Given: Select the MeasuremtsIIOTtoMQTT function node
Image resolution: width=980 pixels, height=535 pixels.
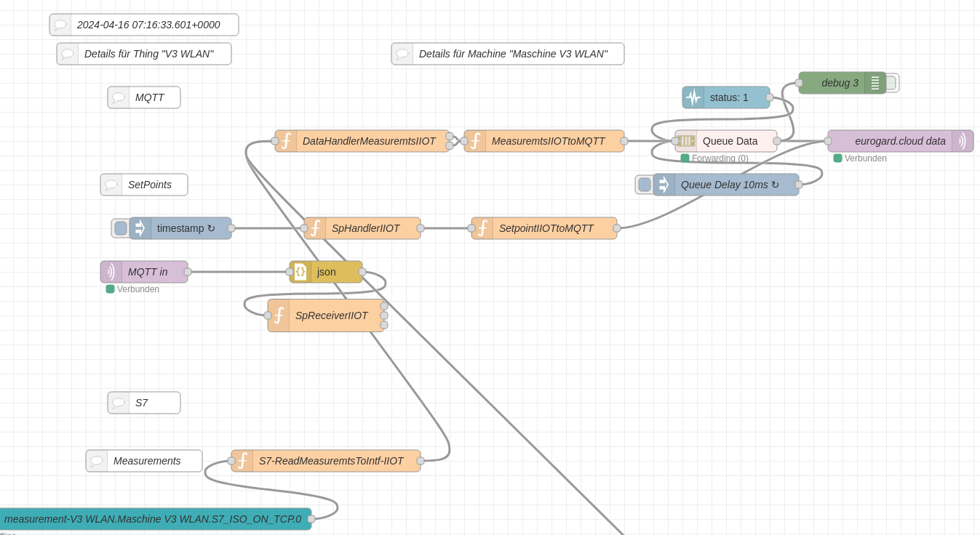Looking at the screenshot, I should 548,141.
